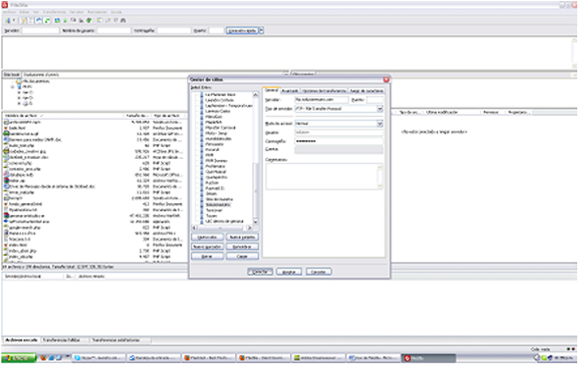The height and width of the screenshot is (366, 588).
Task: Open the Ayuda menu
Action: click(116, 12)
